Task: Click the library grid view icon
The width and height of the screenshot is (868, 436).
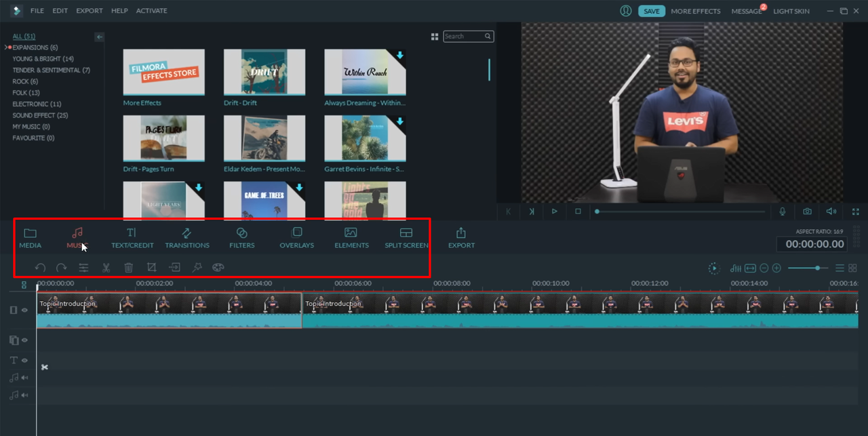Action: click(435, 37)
